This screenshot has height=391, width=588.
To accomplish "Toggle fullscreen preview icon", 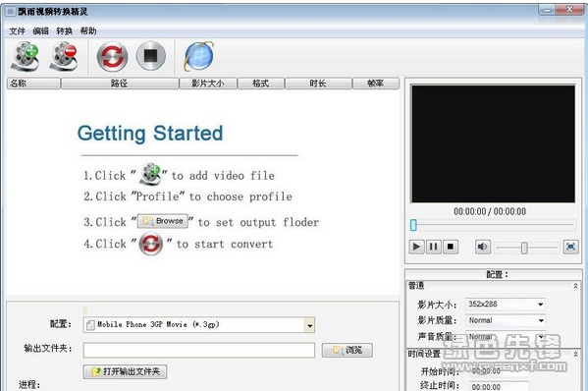I will point(570,247).
